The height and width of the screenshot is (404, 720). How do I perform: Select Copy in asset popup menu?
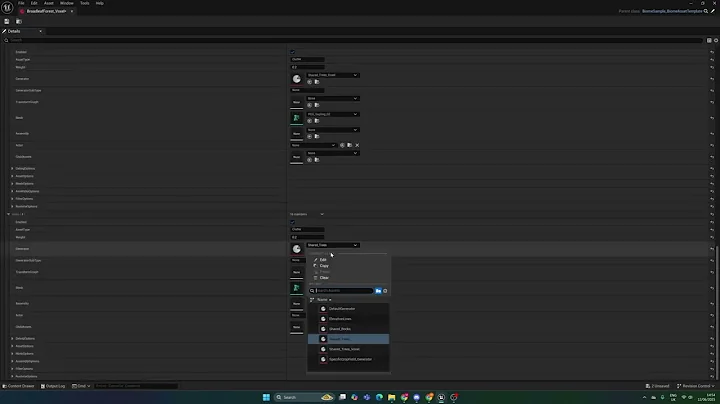(324, 266)
